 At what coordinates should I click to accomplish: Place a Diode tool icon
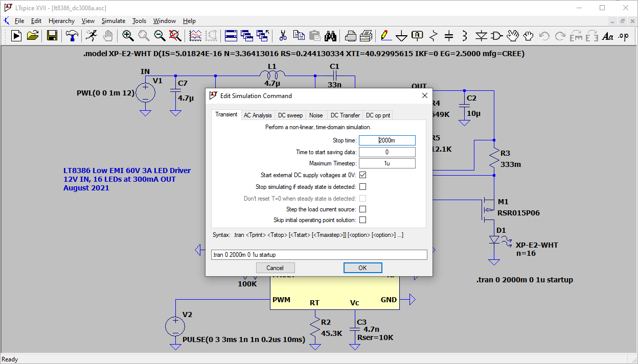(481, 35)
